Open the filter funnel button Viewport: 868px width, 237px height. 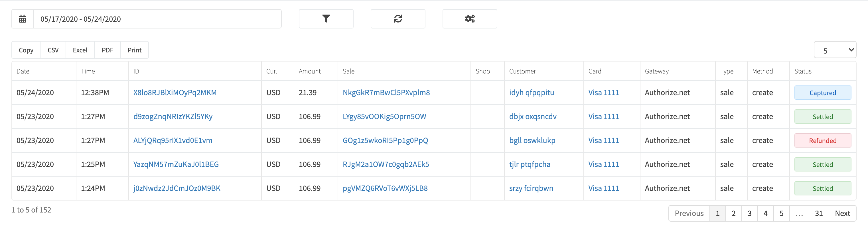click(x=326, y=19)
